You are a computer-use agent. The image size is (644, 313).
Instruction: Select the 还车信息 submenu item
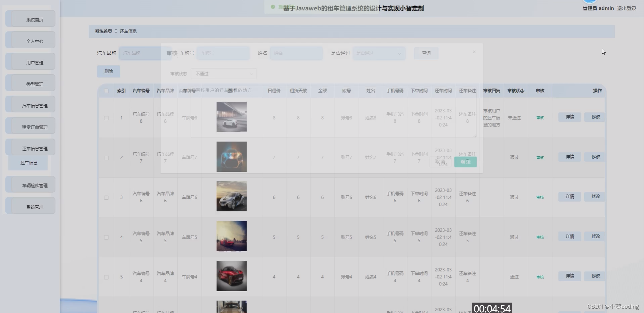point(29,163)
